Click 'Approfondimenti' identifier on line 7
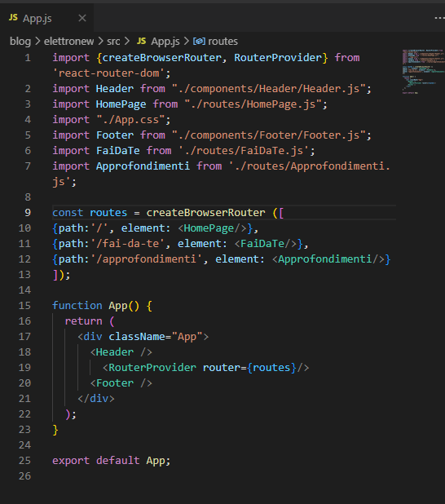445x504 pixels. click(143, 166)
